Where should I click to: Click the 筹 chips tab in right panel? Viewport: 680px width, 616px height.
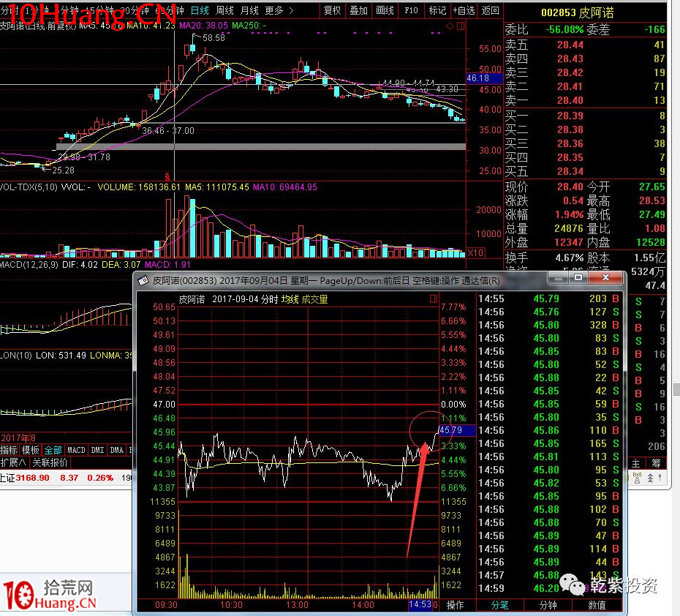656,463
